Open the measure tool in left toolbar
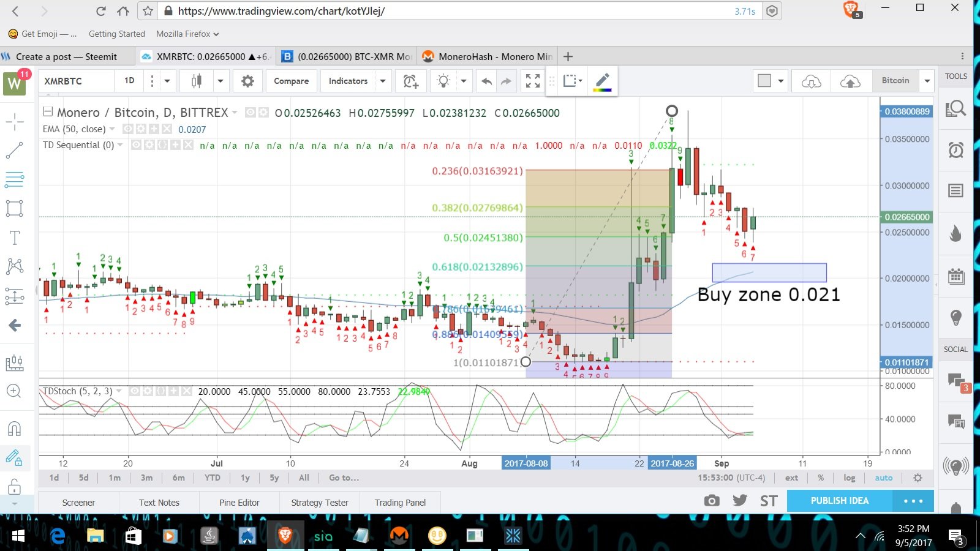The image size is (980, 551). click(x=15, y=362)
